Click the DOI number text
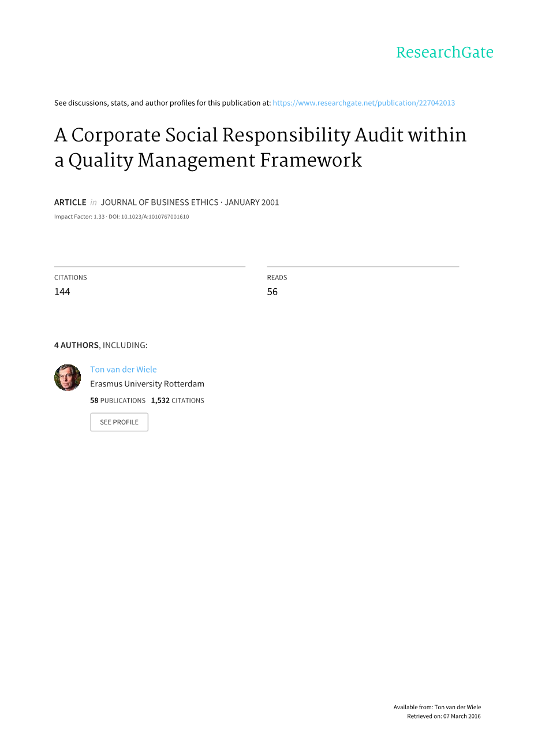This screenshot has height=756, width=534. click(x=155, y=217)
